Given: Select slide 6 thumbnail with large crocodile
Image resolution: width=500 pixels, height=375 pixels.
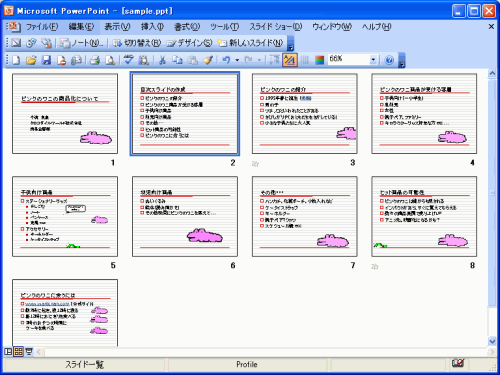Looking at the screenshot, I should pyautogui.click(x=185, y=216).
